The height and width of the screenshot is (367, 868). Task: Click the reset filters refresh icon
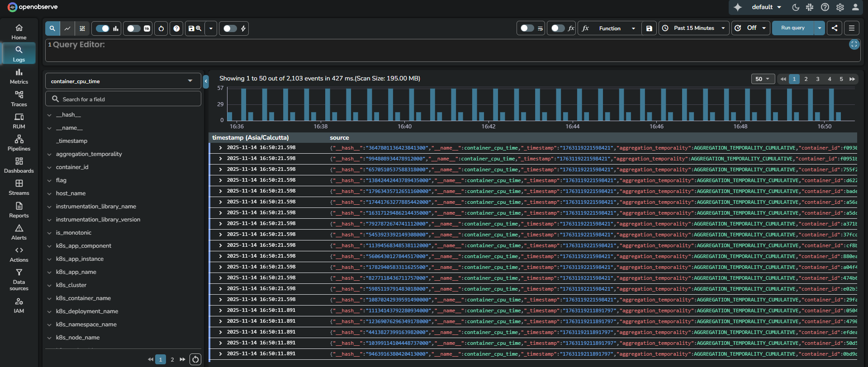pyautogui.click(x=161, y=28)
